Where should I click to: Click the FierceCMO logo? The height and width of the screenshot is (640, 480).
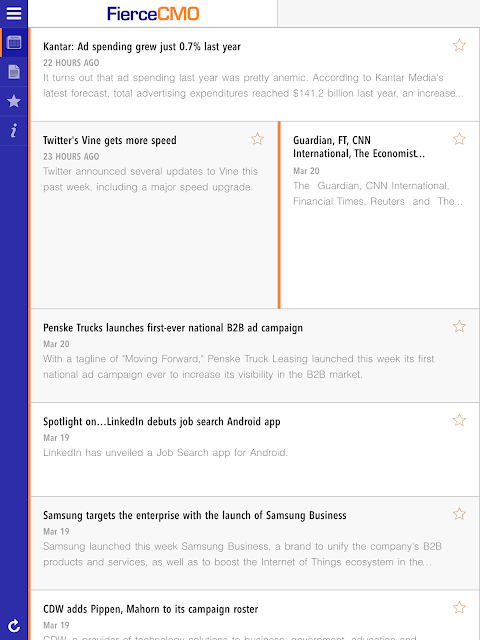coord(153,14)
